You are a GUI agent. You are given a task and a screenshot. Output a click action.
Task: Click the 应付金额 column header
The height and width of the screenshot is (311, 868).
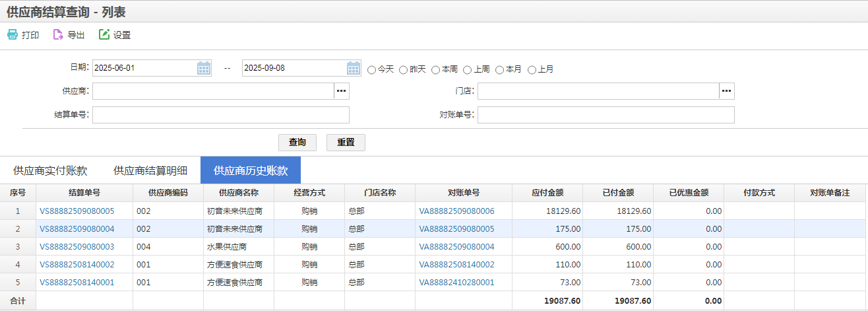547,193
